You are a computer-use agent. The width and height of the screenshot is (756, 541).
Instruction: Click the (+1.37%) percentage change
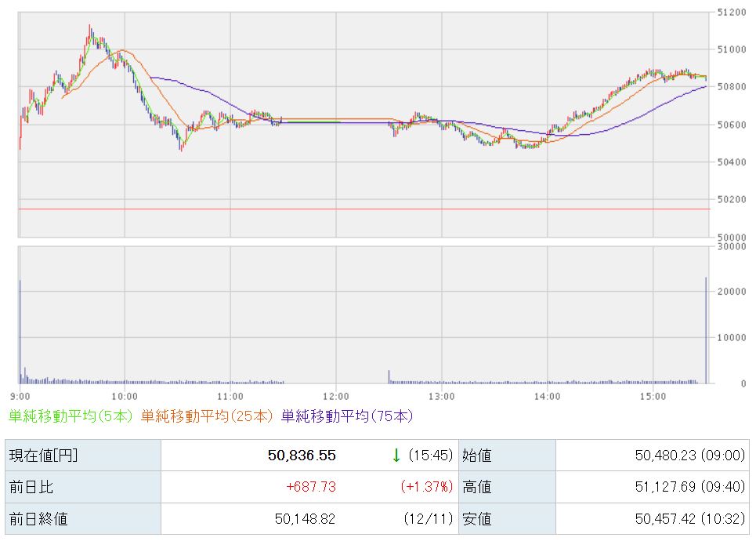coord(427,487)
